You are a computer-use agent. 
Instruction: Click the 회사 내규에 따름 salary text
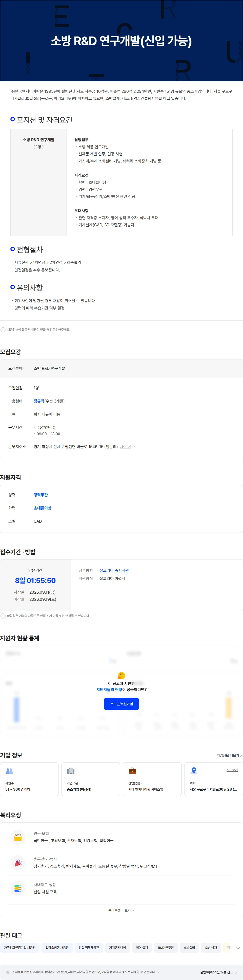coord(47,414)
